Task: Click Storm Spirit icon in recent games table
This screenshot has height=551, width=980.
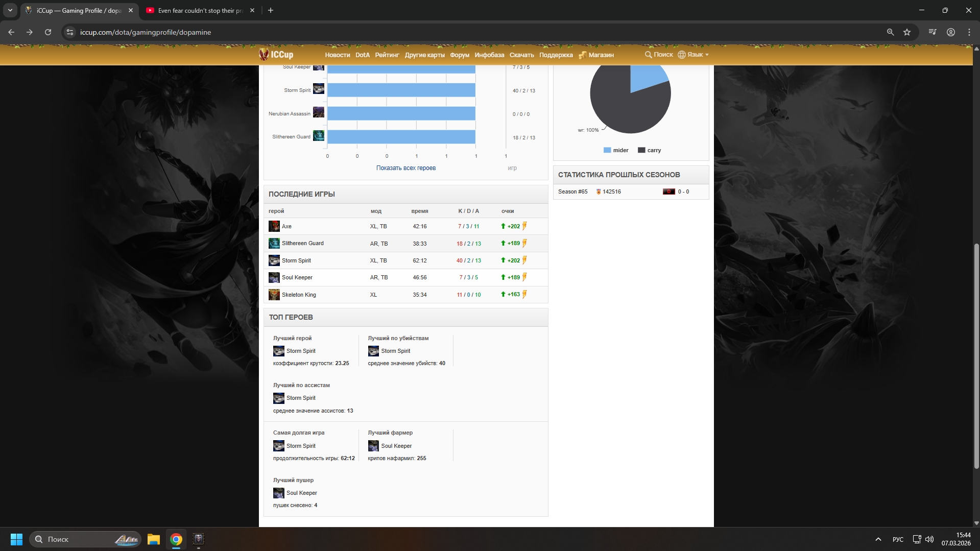Action: click(274, 260)
